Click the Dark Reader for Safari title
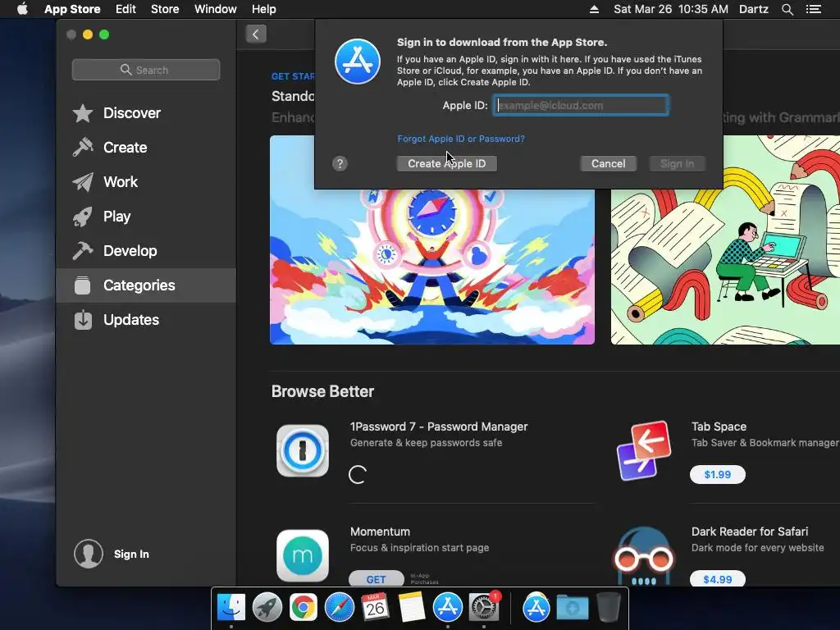The image size is (840, 630). (x=750, y=532)
